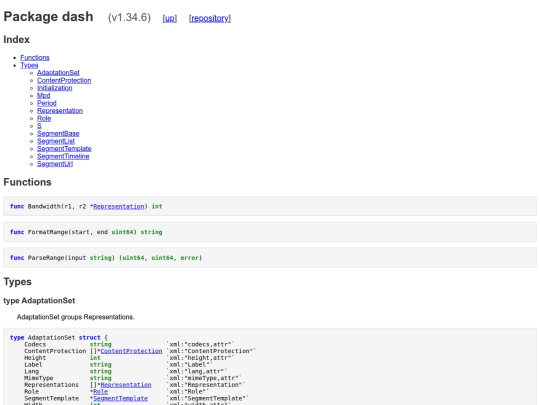The image size is (540, 405).
Task: Click the xml:"codecs,attr" tag
Action: tap(200, 344)
